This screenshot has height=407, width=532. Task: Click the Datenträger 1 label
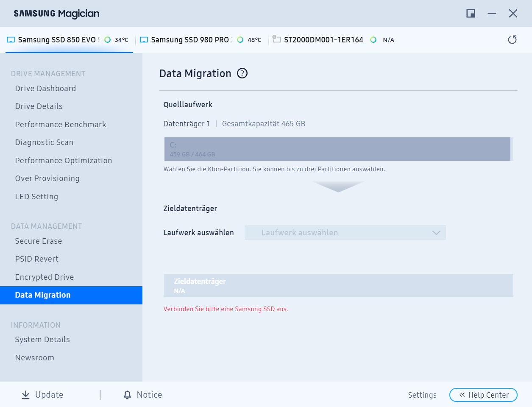187,124
